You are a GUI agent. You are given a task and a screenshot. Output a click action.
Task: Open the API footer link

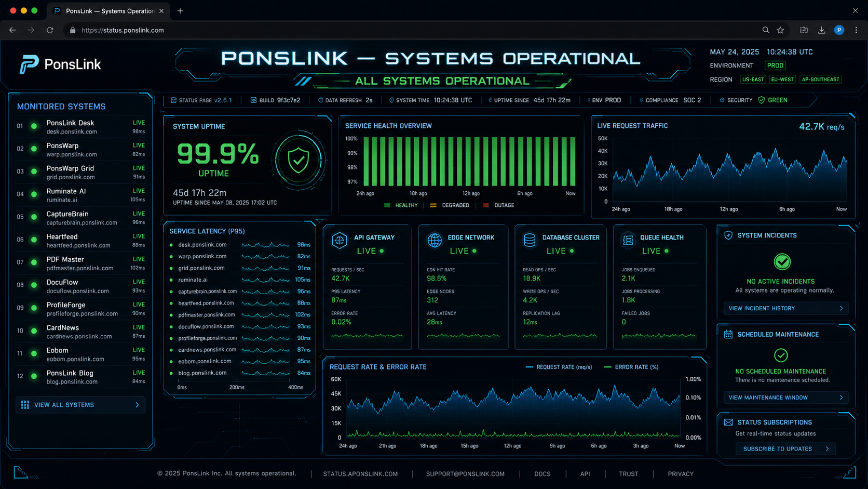(x=585, y=474)
